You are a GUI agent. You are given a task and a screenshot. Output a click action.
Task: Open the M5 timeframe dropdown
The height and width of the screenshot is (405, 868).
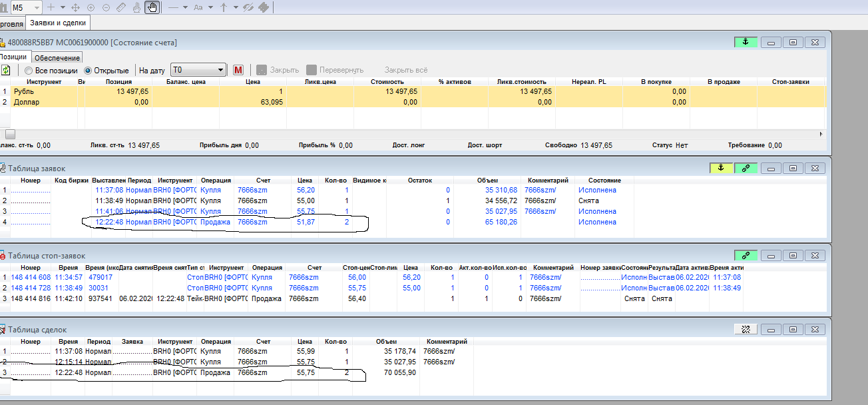click(x=35, y=7)
